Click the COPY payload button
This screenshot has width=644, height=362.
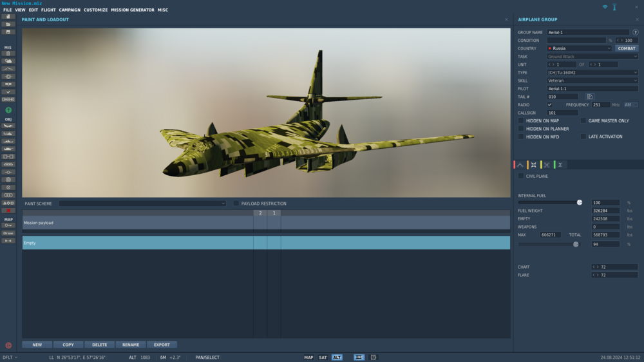pyautogui.click(x=68, y=345)
